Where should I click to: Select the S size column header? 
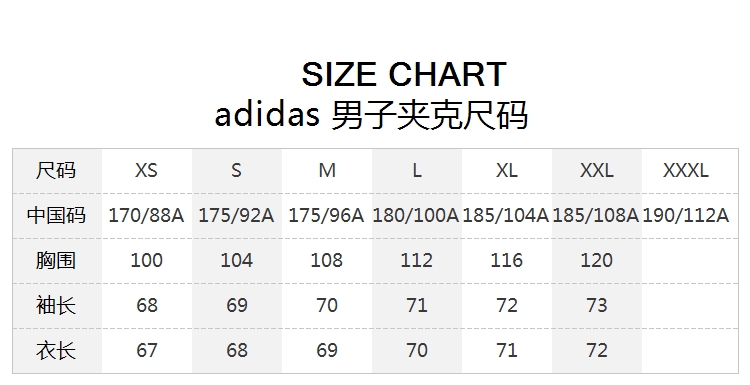(x=236, y=170)
